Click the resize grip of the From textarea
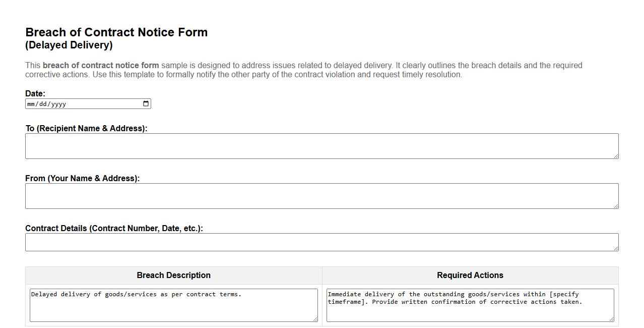The width and height of the screenshot is (644, 328). click(x=616, y=207)
